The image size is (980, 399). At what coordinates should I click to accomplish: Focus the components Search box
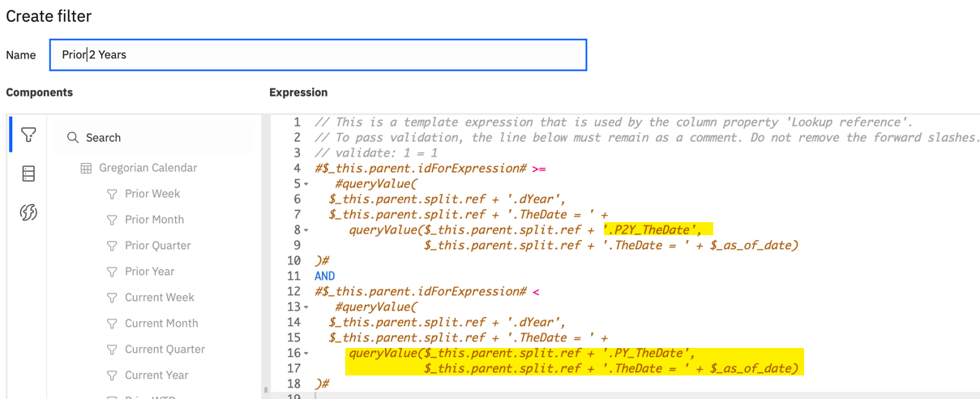[x=155, y=138]
